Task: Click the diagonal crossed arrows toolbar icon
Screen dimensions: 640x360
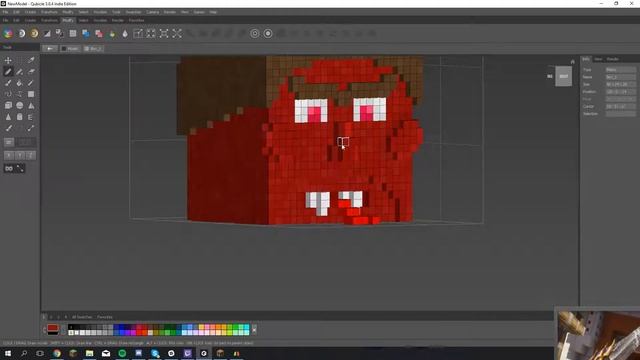Action: pos(177,33)
